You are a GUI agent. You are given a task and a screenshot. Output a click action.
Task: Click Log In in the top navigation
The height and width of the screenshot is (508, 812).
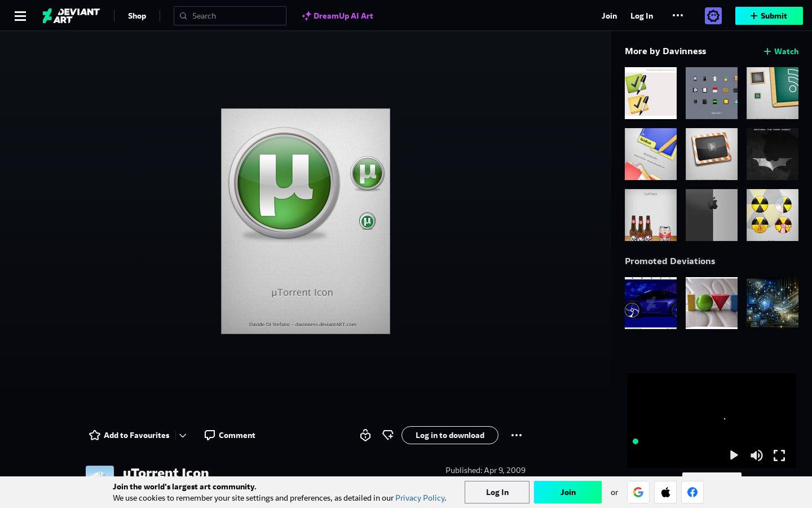(x=642, y=16)
